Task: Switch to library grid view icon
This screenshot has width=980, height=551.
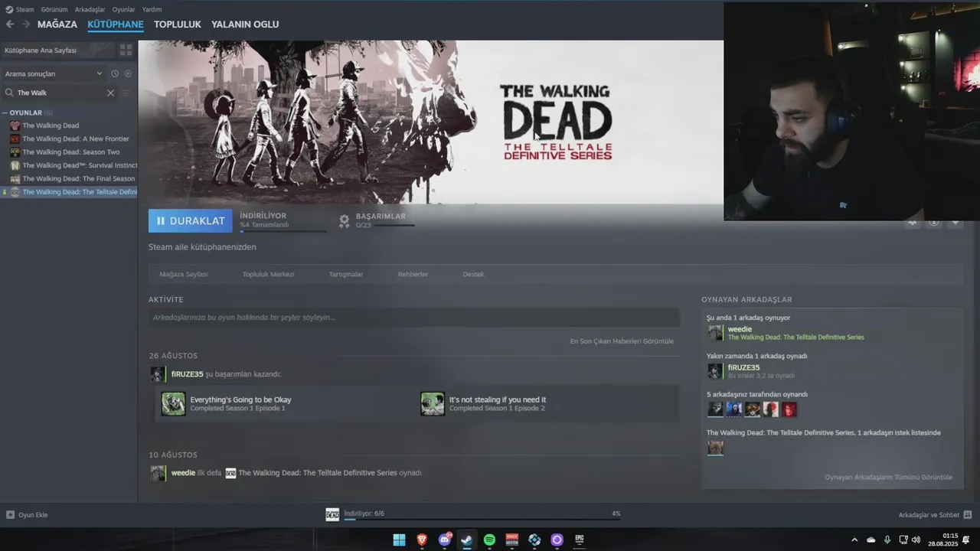Action: click(x=126, y=50)
